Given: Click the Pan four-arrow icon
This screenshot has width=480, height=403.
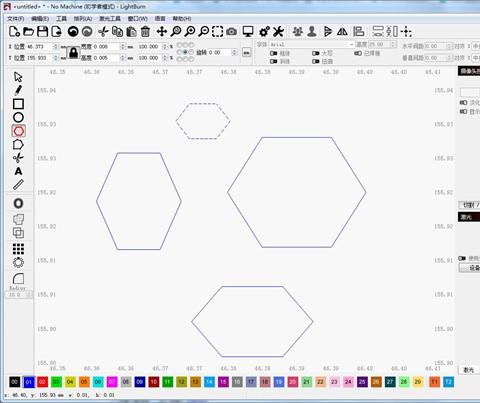Looking at the screenshot, I should click(162, 32).
